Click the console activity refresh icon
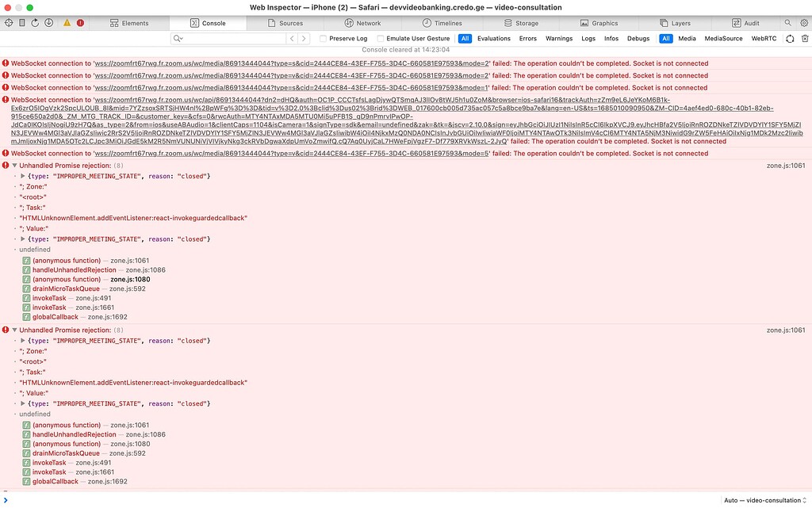This screenshot has height=508, width=812. coord(789,37)
